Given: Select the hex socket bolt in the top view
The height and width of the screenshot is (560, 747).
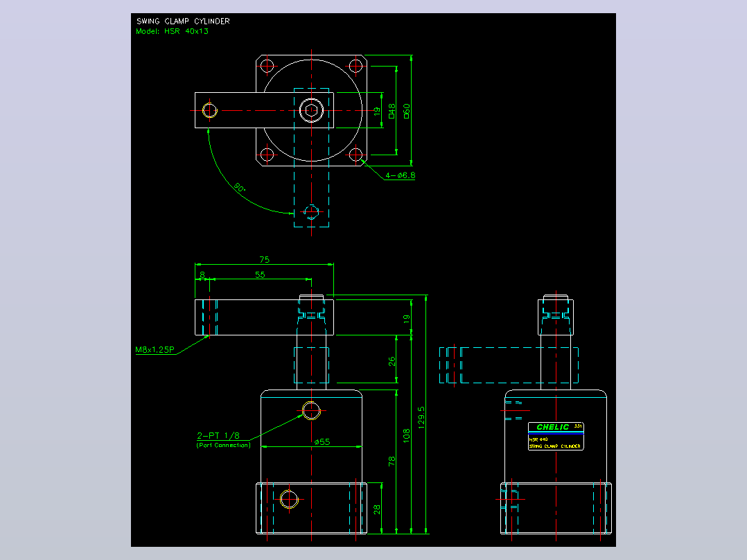Looking at the screenshot, I should (312, 111).
